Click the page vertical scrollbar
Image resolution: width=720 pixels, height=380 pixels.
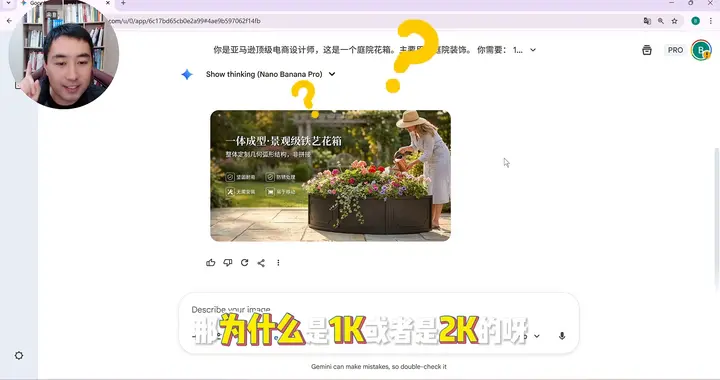[x=716, y=220]
